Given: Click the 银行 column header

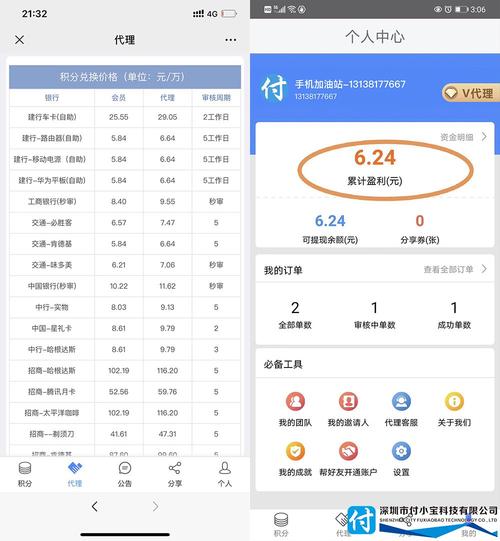Looking at the screenshot, I should 52,98.
